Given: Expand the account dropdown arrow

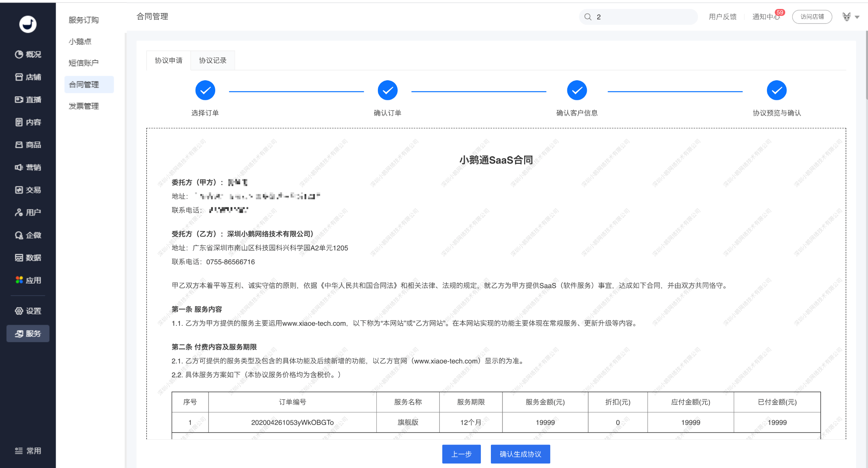Looking at the screenshot, I should point(857,17).
